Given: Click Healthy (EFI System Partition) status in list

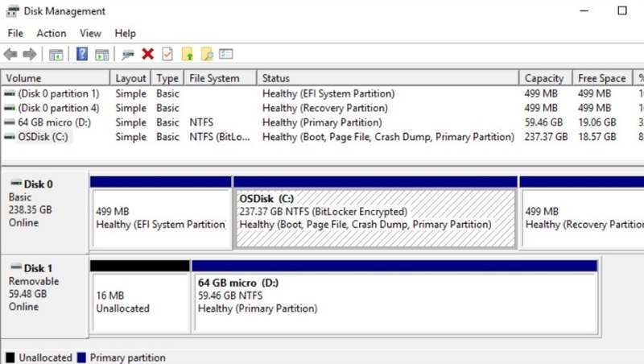Looking at the screenshot, I should (328, 93).
